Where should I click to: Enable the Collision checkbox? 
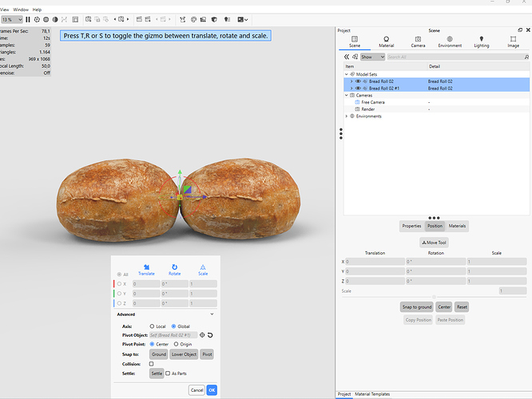[151, 364]
